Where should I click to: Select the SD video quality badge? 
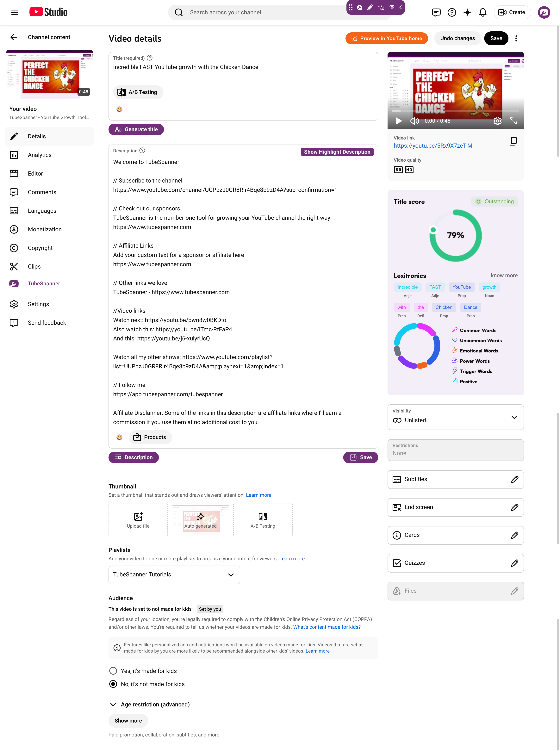pos(398,170)
